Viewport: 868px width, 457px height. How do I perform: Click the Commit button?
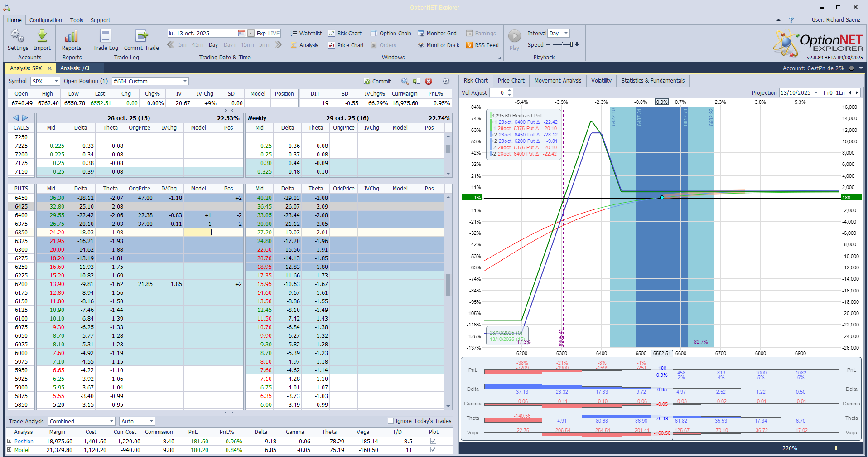click(x=377, y=82)
